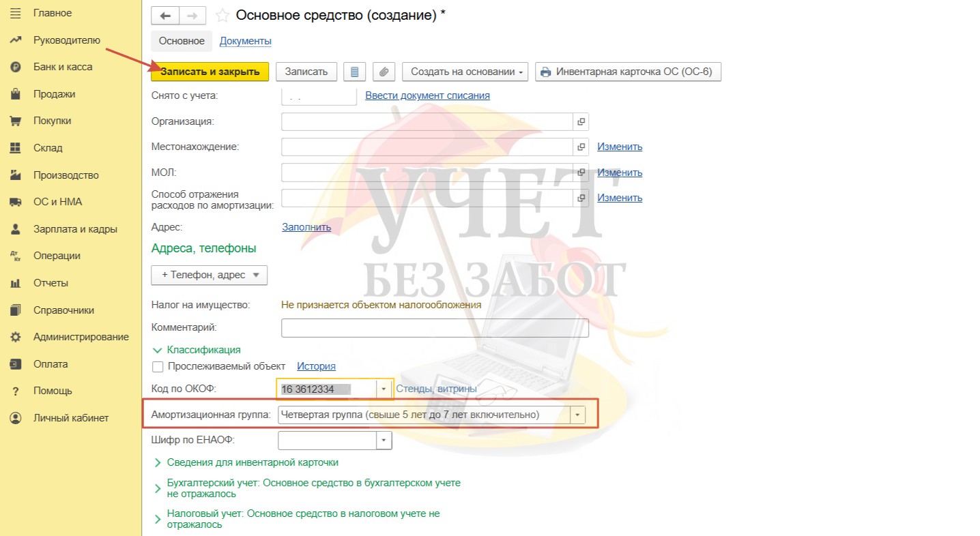This screenshot has height=536, width=980.
Task: Click the Банк и касса coin icon
Action: coord(16,67)
